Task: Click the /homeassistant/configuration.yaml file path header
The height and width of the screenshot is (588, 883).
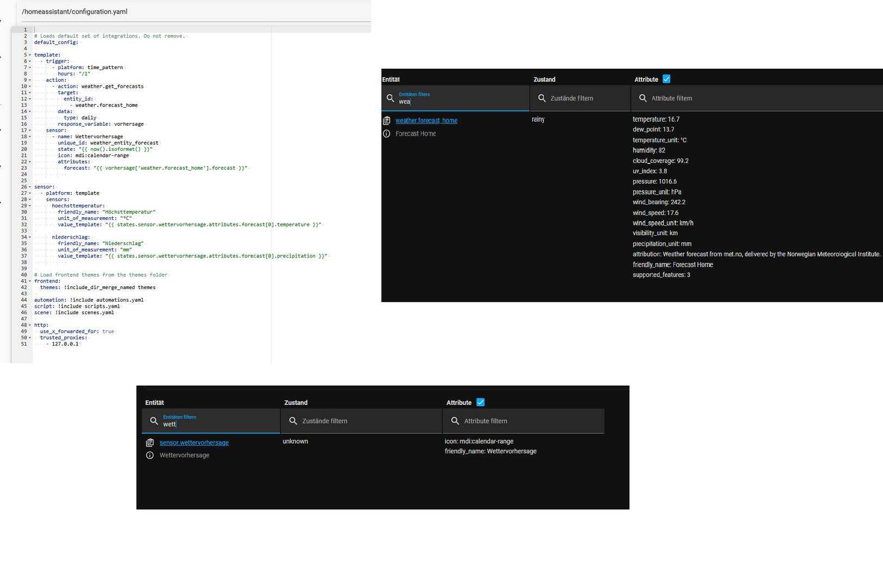Action: 75,11
